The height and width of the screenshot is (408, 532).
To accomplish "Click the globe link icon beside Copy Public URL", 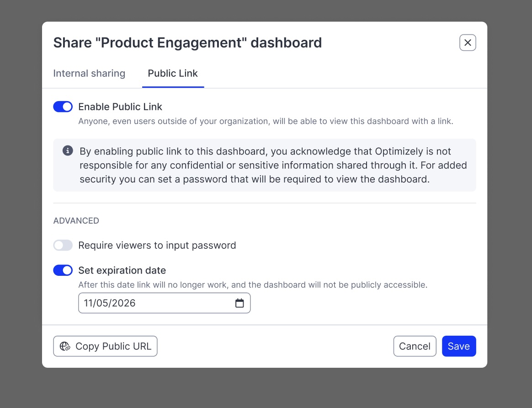I will [65, 346].
